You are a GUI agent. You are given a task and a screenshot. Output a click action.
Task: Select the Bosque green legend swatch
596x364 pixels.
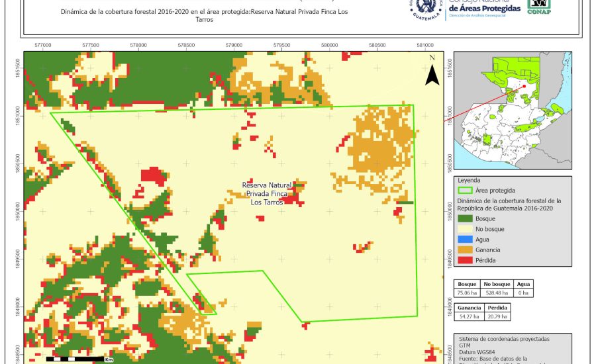(464, 218)
